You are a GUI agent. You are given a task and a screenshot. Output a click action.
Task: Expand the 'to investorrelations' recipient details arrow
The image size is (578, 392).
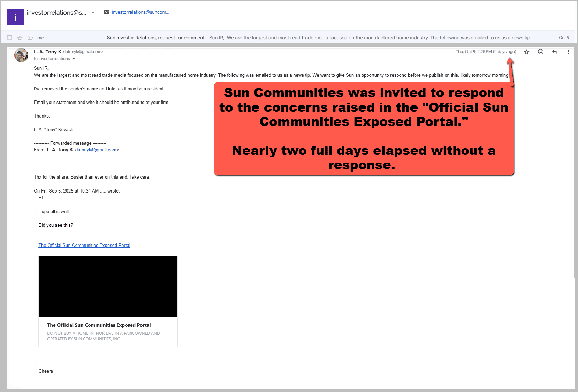pyautogui.click(x=74, y=59)
